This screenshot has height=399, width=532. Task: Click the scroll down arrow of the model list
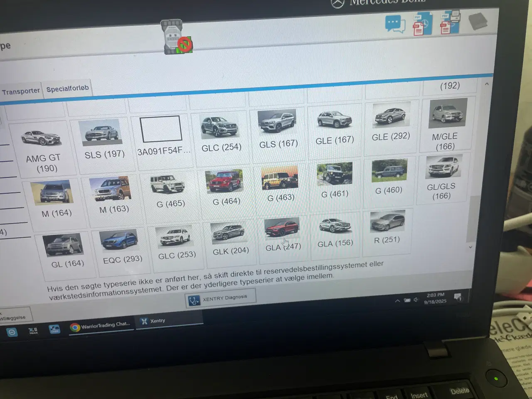click(470, 247)
